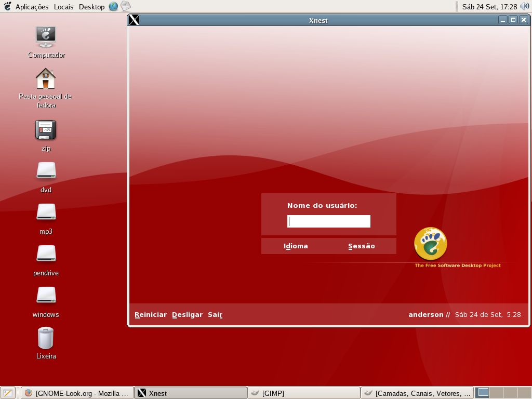Click the Reiniciar button

click(151, 314)
